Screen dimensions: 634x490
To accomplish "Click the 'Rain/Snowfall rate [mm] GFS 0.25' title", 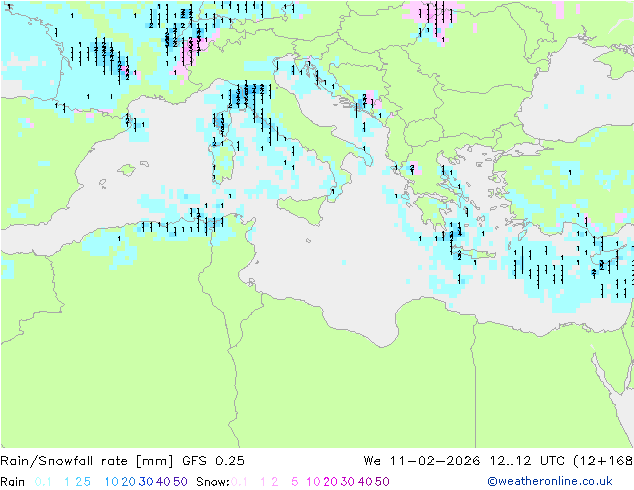I will pos(123,460).
